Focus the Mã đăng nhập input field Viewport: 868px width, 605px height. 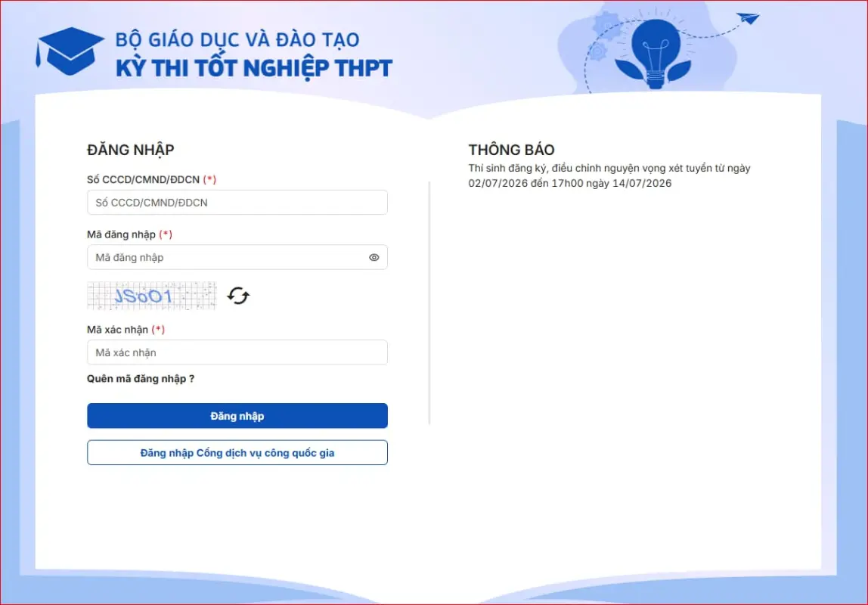pyautogui.click(x=237, y=257)
